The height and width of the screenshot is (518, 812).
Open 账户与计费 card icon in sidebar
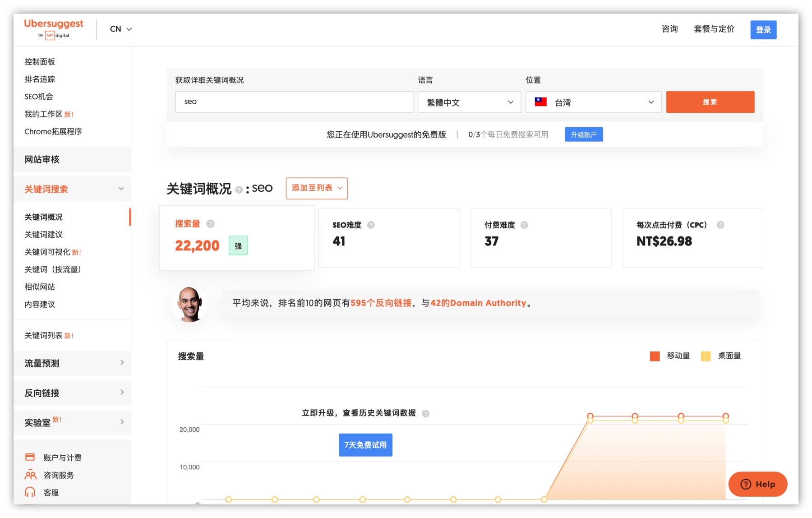tap(30, 457)
